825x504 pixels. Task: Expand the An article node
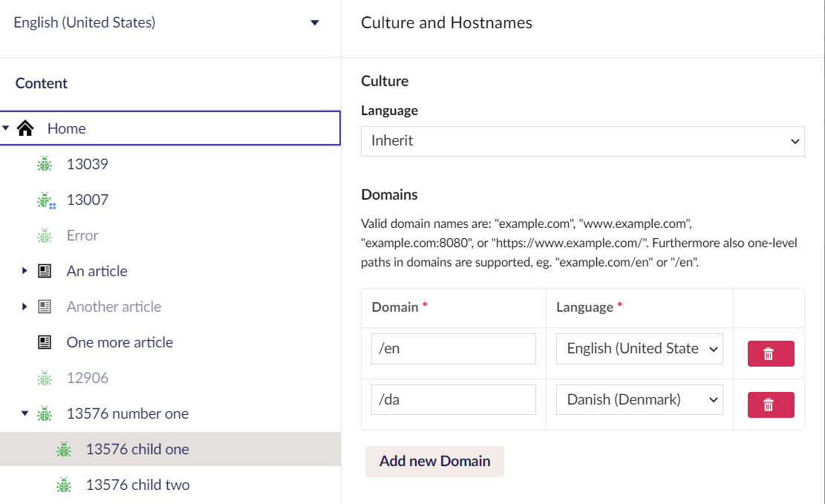coord(25,271)
